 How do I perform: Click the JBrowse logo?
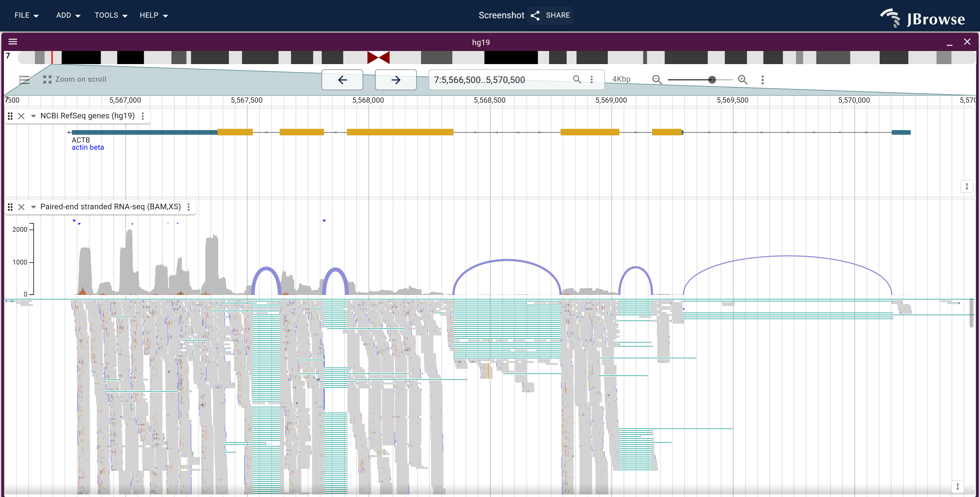click(x=923, y=18)
